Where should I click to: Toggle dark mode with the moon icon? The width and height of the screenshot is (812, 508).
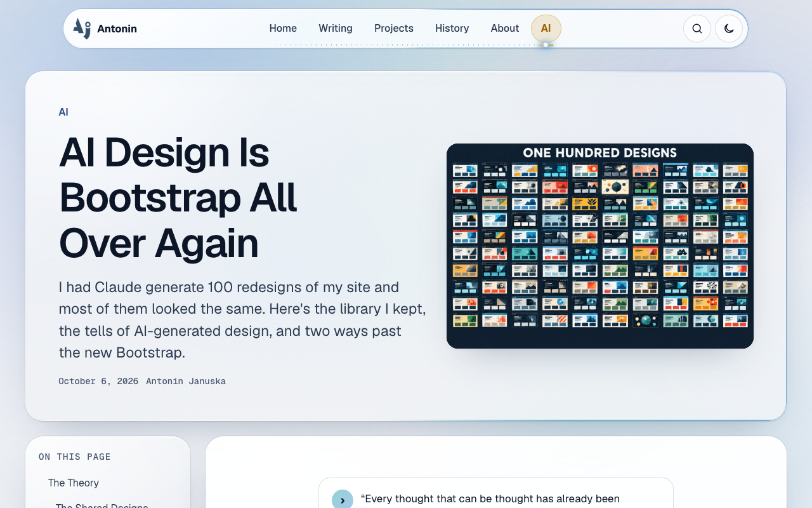point(729,29)
